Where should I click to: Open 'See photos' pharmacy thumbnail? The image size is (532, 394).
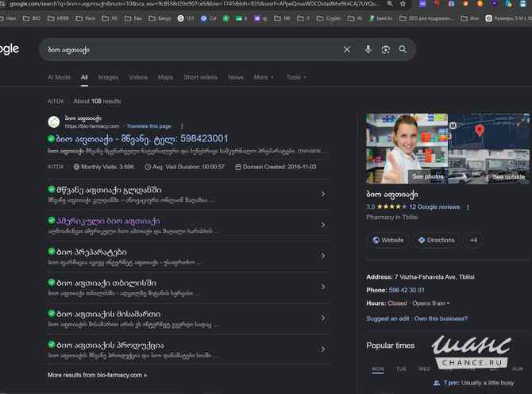tap(407, 149)
